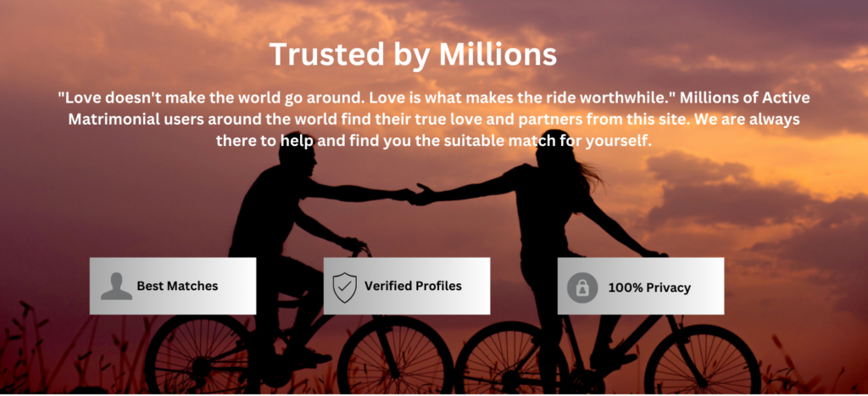Click the Trusted by Millions heading
Image resolution: width=868 pixels, height=396 pixels.
pyautogui.click(x=413, y=55)
